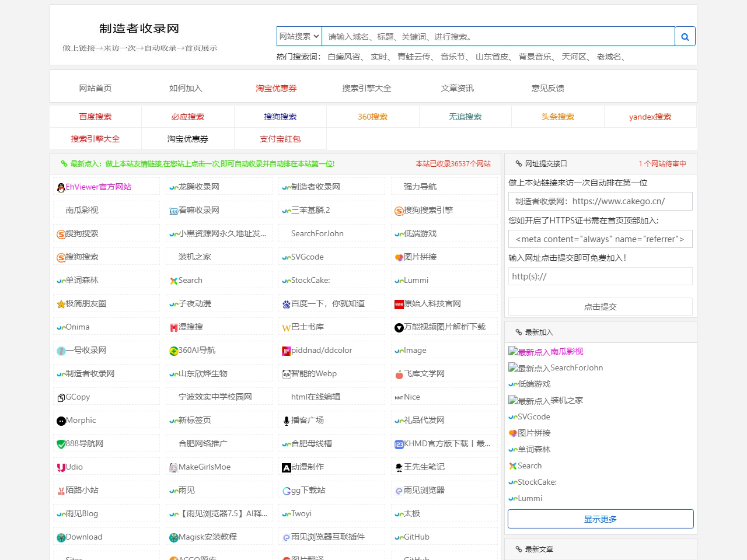
Task: Click the EhViewer penguin icon
Action: [x=61, y=187]
